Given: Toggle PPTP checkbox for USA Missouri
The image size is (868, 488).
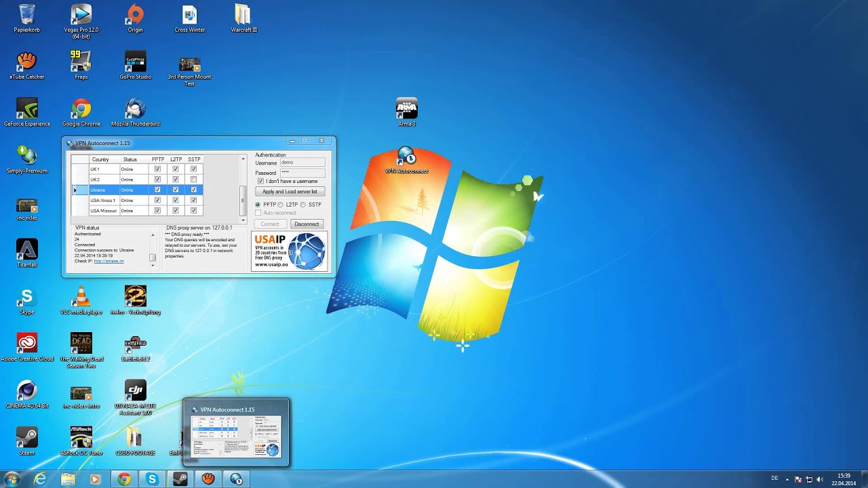Looking at the screenshot, I should [x=157, y=211].
